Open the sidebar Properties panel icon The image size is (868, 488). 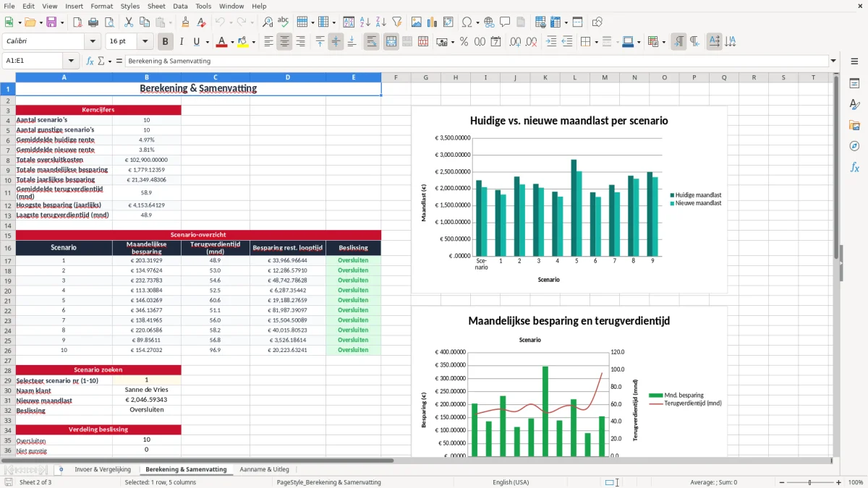[854, 84]
